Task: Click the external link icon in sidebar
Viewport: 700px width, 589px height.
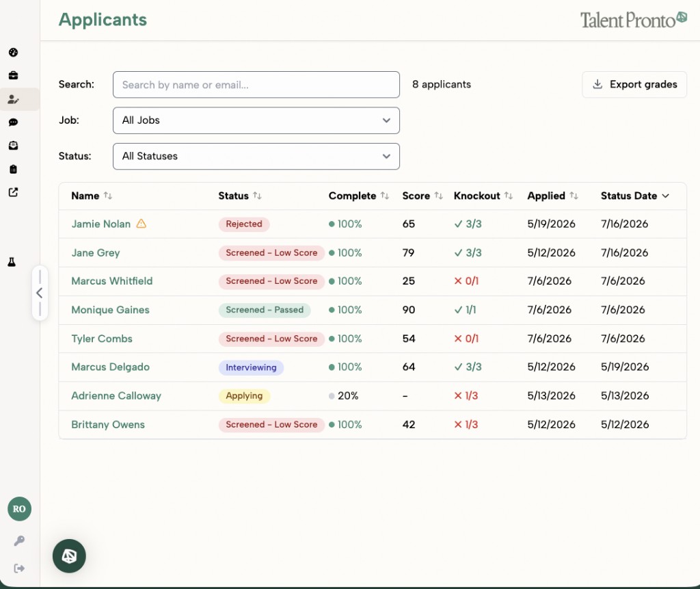Action: 14,192
